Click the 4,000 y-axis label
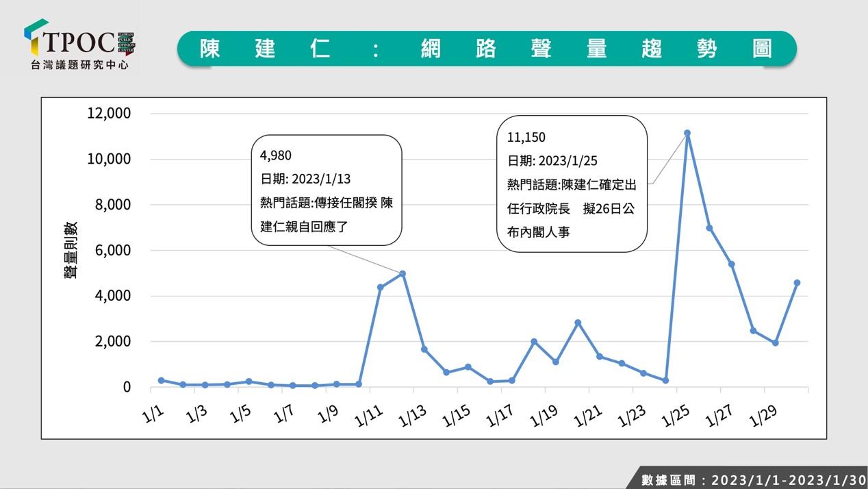Screen dimensions: 868x489 point(112,296)
